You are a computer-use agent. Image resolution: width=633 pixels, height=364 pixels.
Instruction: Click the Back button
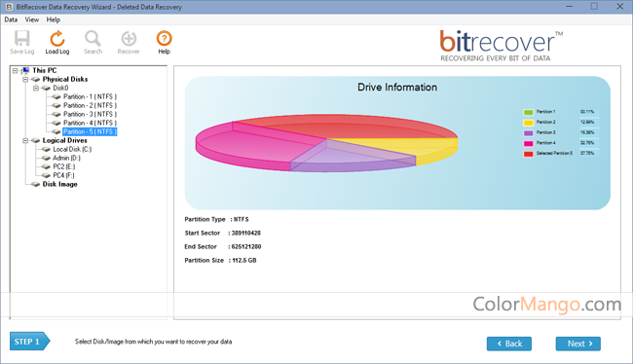[509, 344]
